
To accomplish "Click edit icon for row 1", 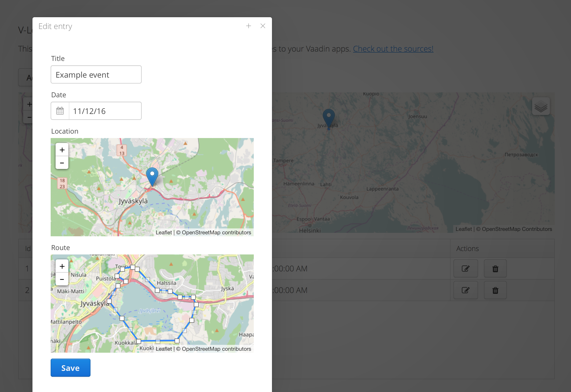I will click(466, 268).
